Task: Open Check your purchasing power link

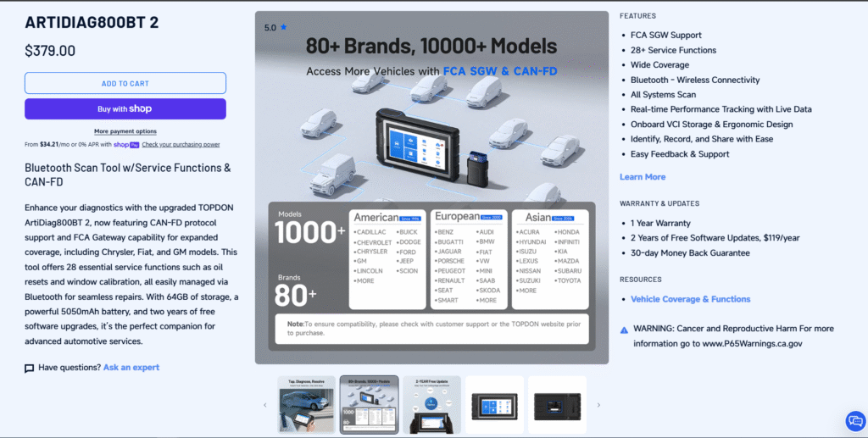Action: click(181, 144)
